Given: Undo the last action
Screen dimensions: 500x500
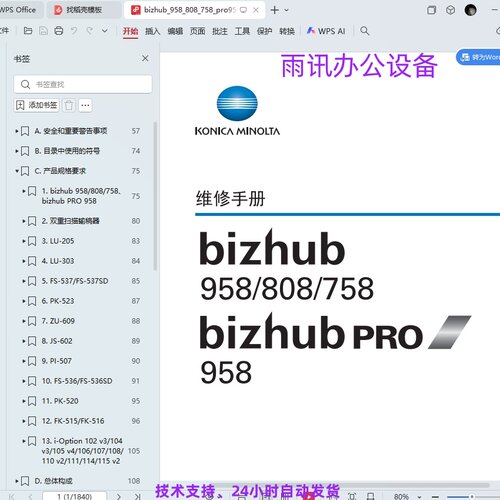Looking at the screenshot, I should (74, 31).
